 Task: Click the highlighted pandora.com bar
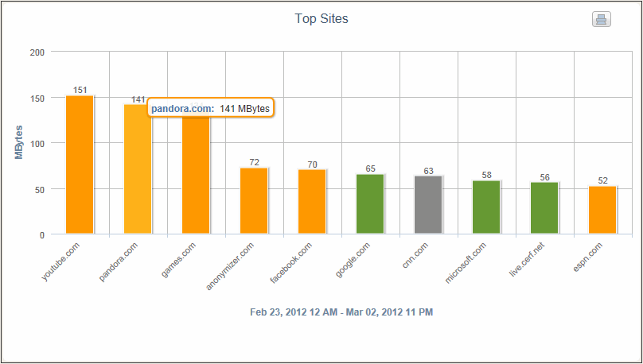click(x=138, y=169)
